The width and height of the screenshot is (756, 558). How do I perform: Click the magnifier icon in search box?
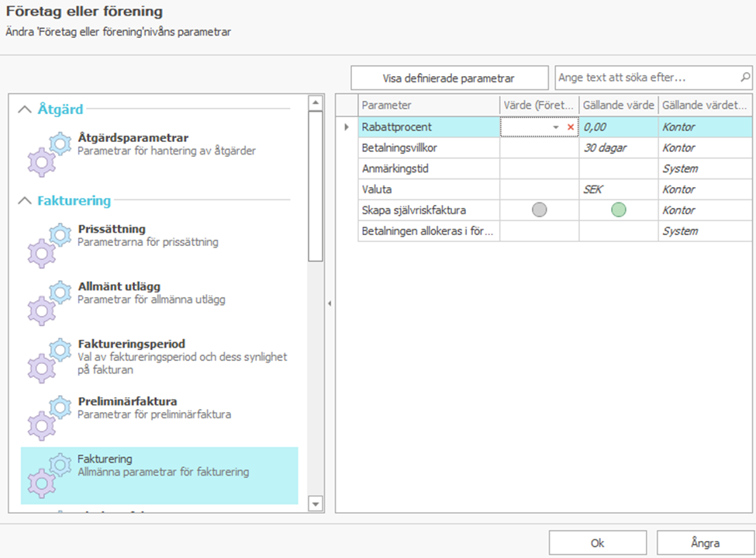[x=745, y=78]
